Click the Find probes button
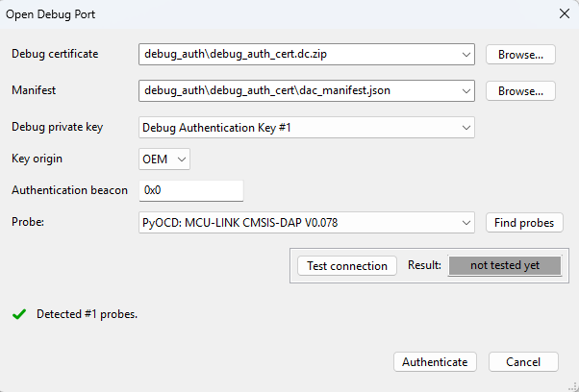 [x=524, y=223]
